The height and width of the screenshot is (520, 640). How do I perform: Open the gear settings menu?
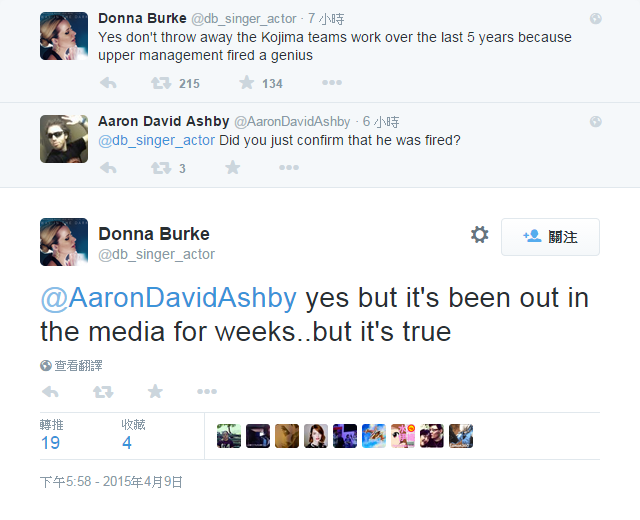479,235
